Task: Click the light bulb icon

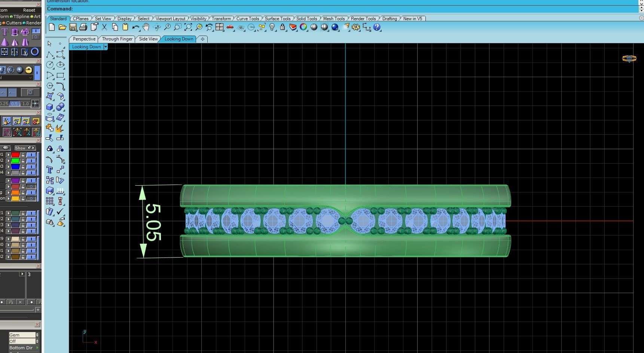Action: pyautogui.click(x=272, y=27)
